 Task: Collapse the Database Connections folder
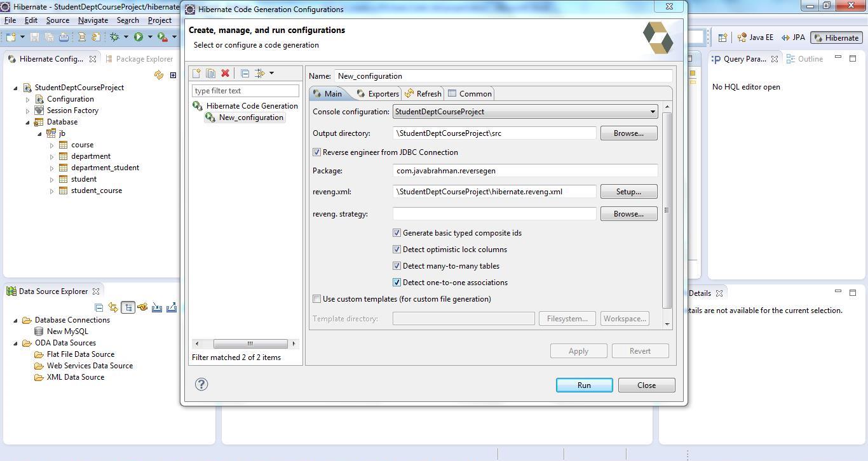pos(15,320)
